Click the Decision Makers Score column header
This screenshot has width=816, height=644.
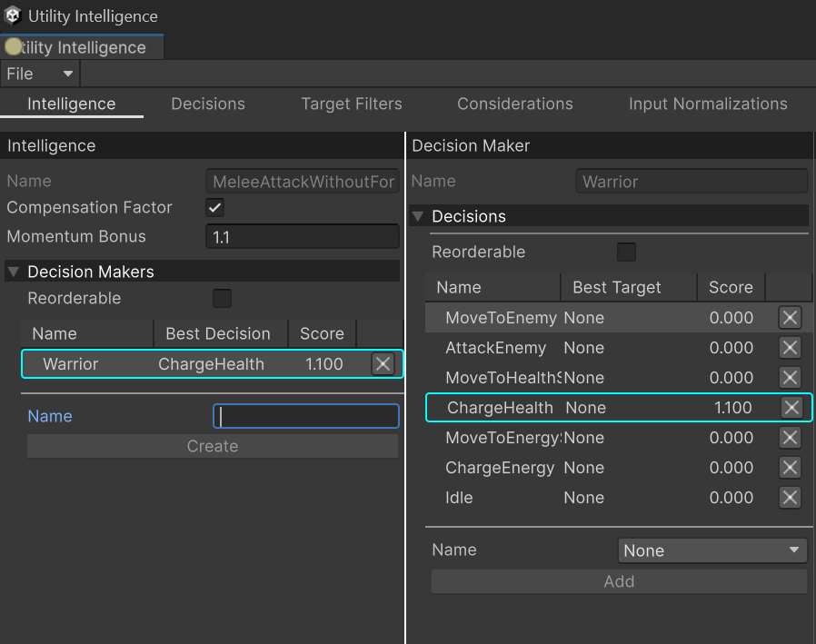pos(323,333)
